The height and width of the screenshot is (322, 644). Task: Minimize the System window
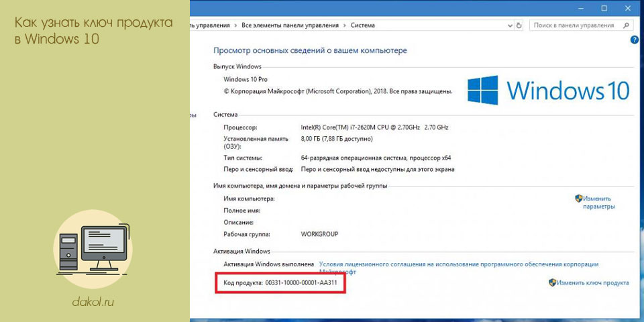[580, 8]
